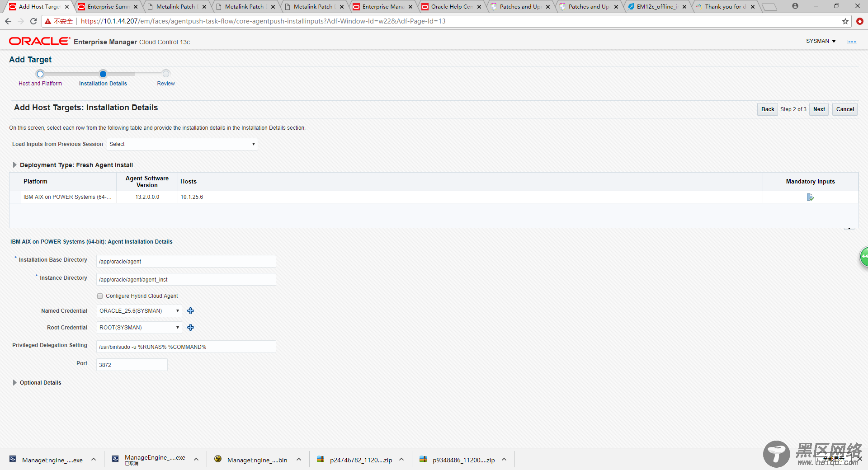Close the EM12c_offline browser tab

(x=684, y=7)
